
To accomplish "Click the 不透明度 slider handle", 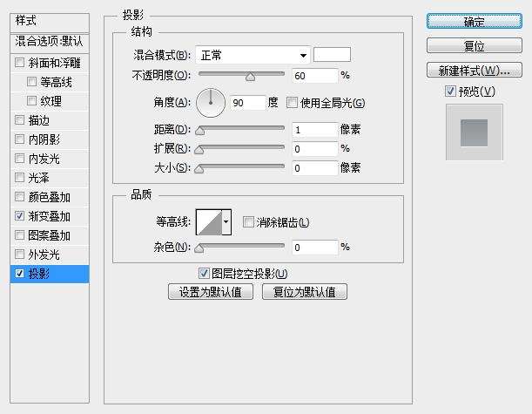I will [251, 77].
